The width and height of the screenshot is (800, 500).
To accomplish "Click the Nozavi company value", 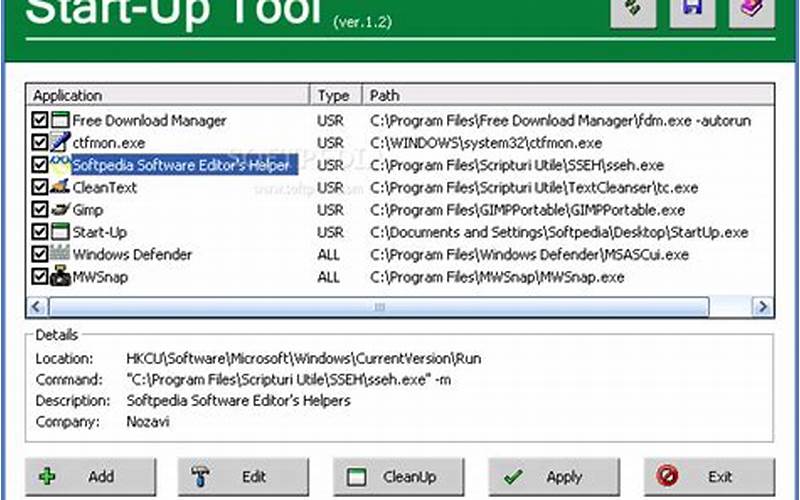I will coord(147,422).
